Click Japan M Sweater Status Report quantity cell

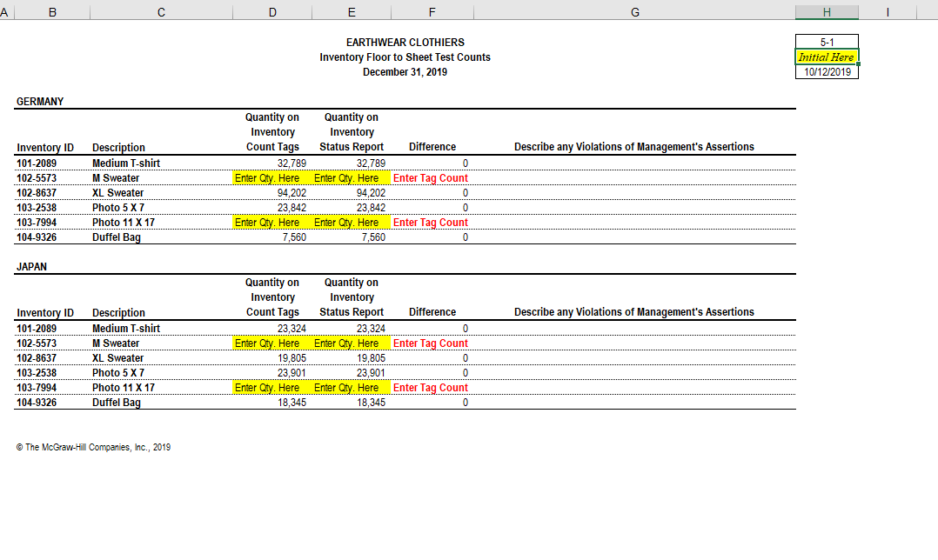352,343
